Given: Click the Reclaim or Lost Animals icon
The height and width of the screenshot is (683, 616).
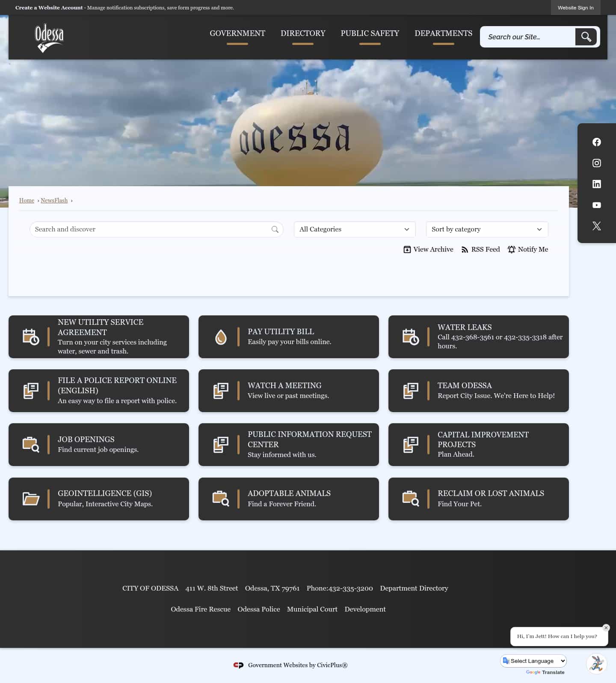Looking at the screenshot, I should 411,499.
